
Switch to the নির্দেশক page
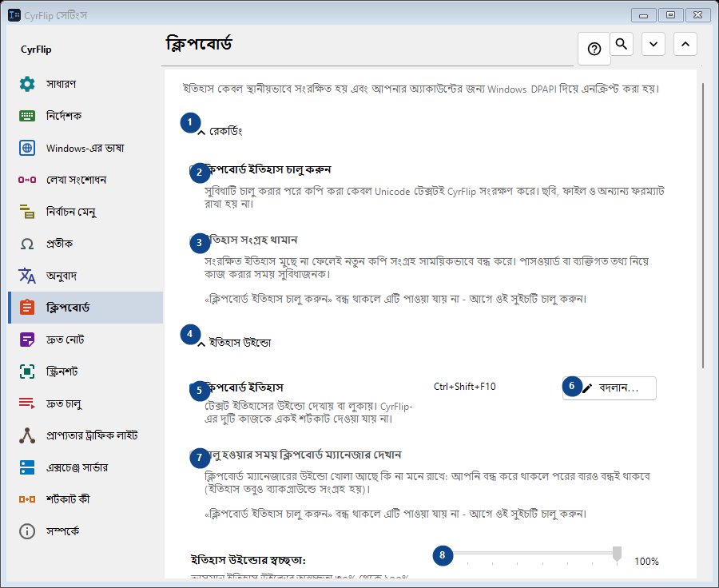pyautogui.click(x=85, y=116)
